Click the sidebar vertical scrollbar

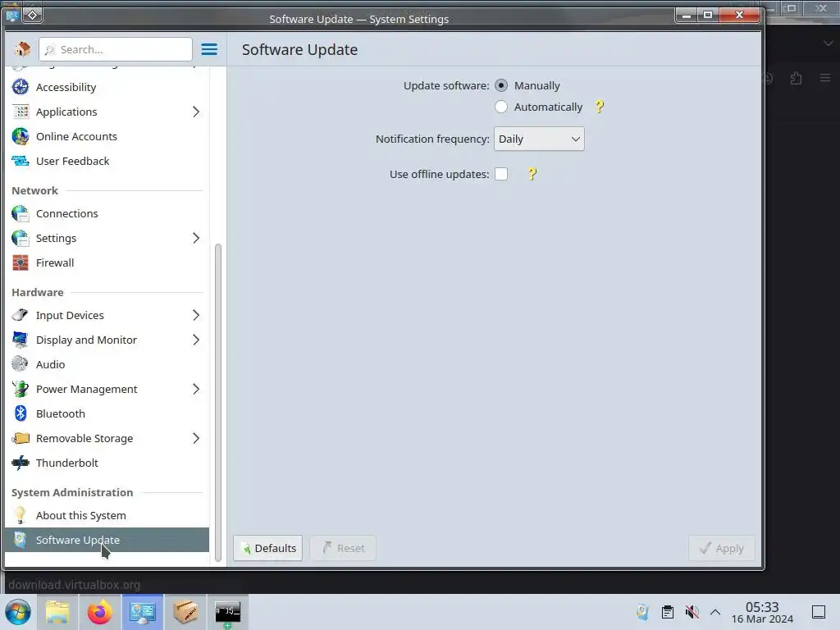[x=218, y=402]
